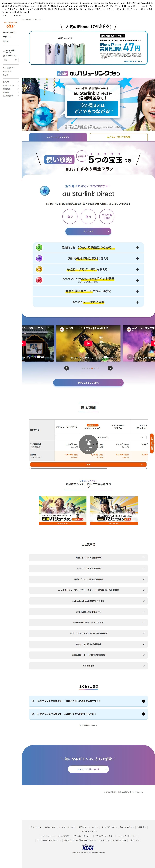Screen dimensions: 155x868
Task: Select the auバリューリンク マネ活2 tab
Action: point(119,137)
